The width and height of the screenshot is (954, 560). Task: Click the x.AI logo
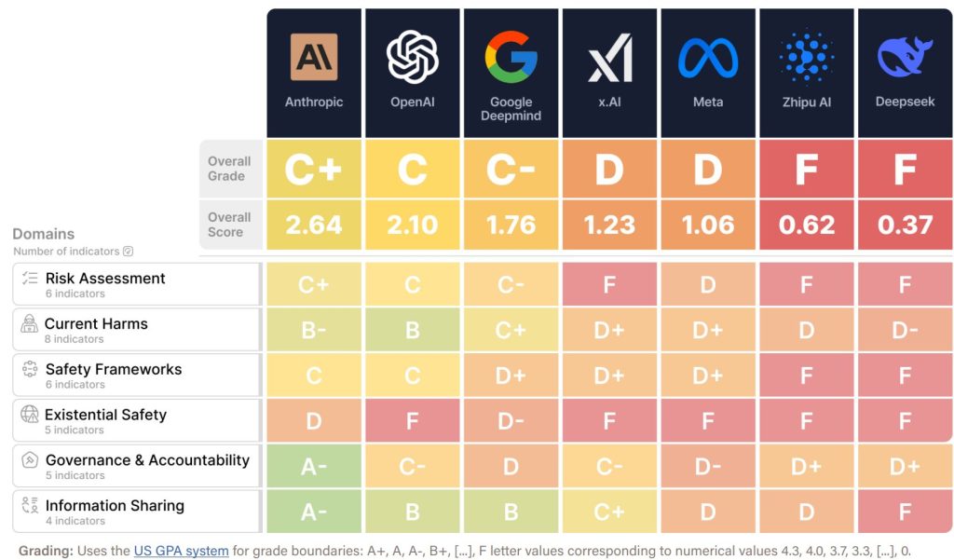click(609, 58)
